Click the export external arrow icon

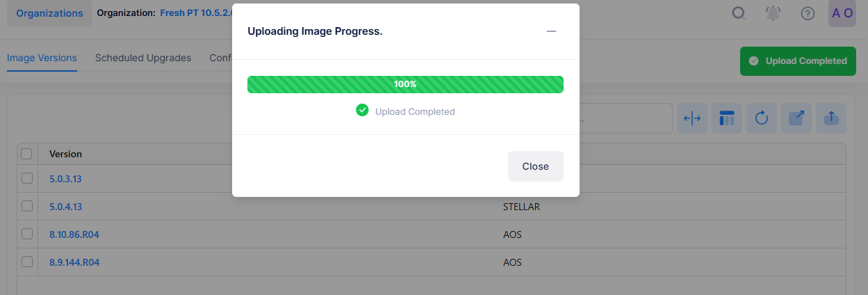pyautogui.click(x=796, y=118)
